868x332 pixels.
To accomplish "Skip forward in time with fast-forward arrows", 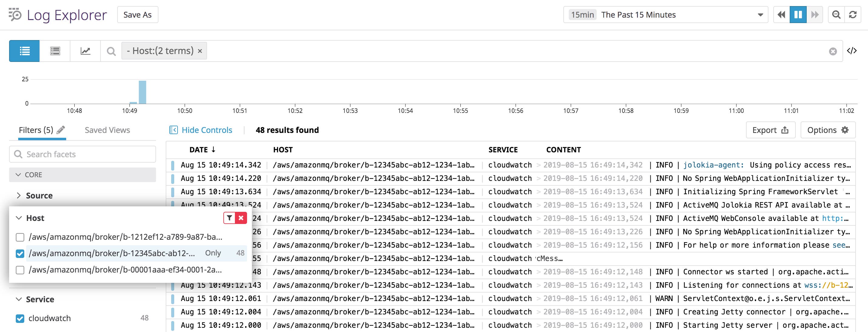I will (815, 15).
